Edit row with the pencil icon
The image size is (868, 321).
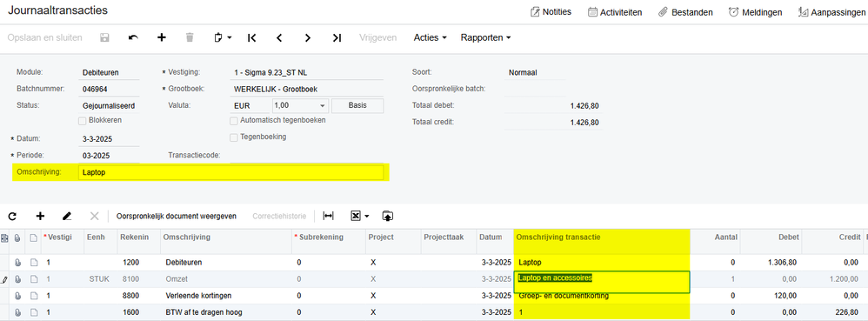point(67,216)
